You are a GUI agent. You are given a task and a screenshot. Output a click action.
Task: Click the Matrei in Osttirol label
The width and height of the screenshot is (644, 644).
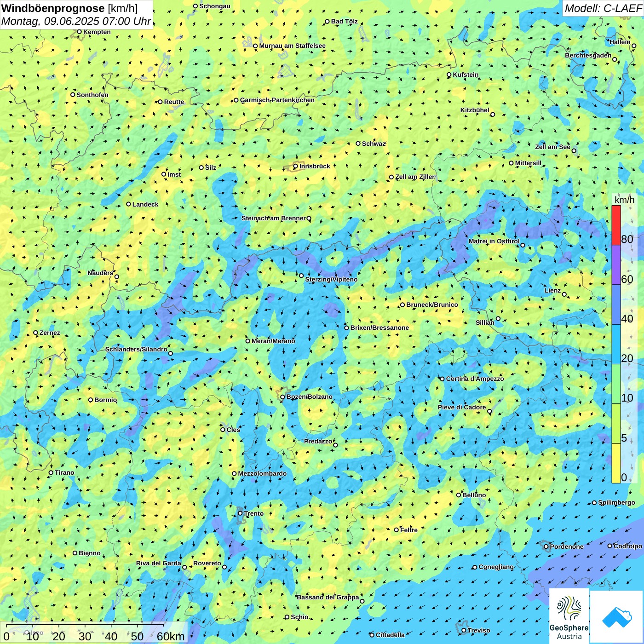(494, 241)
